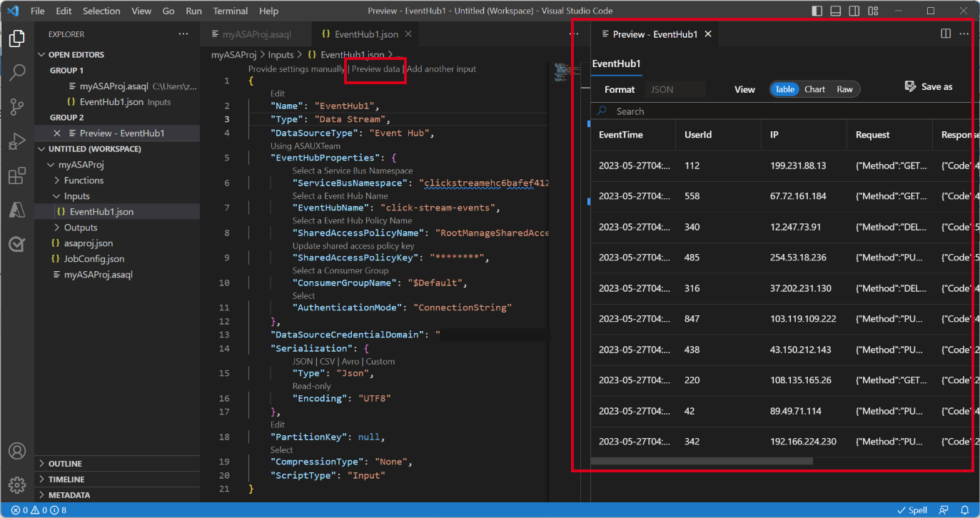Viewport: 980px width, 518px height.
Task: Click the split editor icon in preview panel
Action: 945,34
